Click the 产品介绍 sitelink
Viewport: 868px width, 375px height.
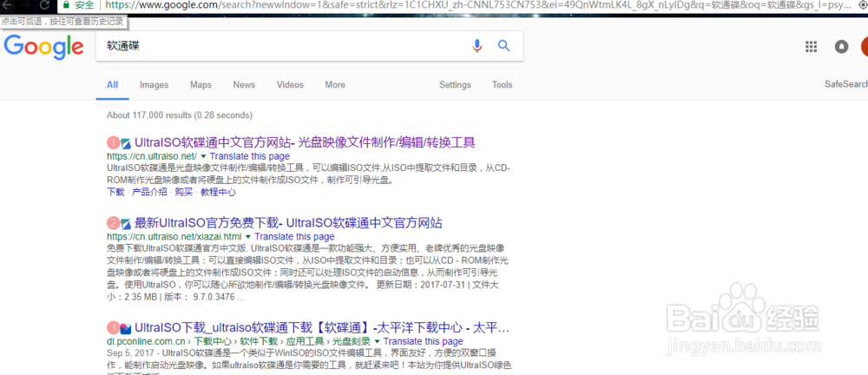149,192
